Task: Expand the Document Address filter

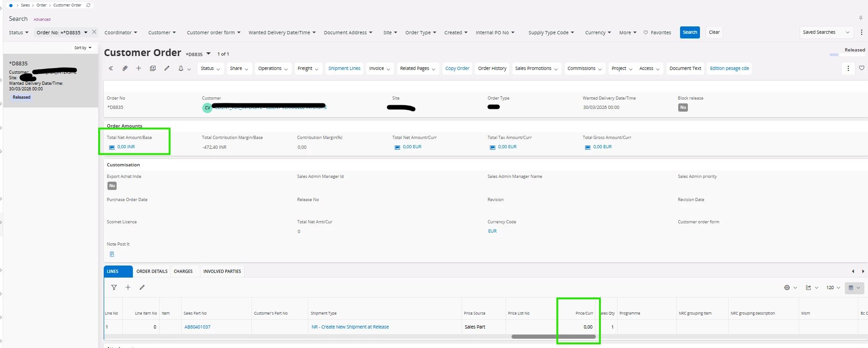Action: pyautogui.click(x=348, y=32)
